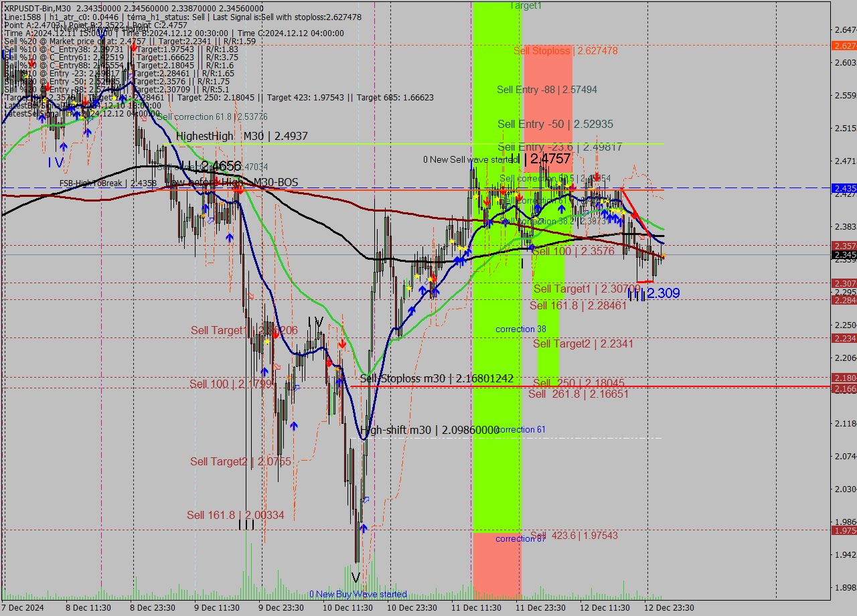Click the 1.898 price scale value
The height and width of the screenshot is (616, 857).
(845, 588)
